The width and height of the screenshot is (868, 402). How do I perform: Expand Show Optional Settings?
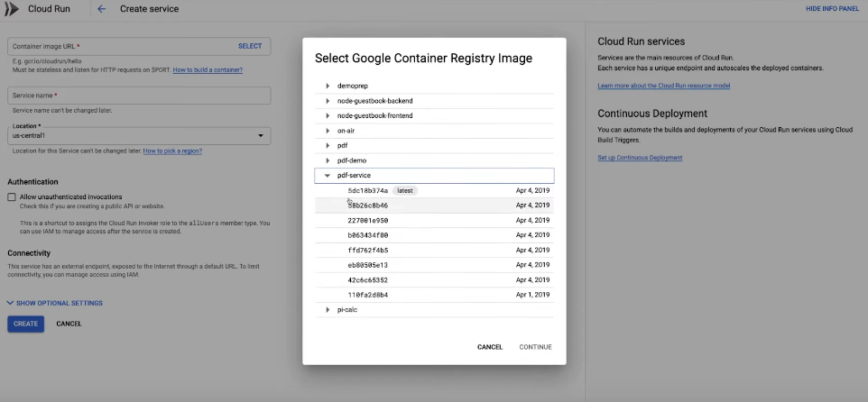pyautogui.click(x=55, y=303)
